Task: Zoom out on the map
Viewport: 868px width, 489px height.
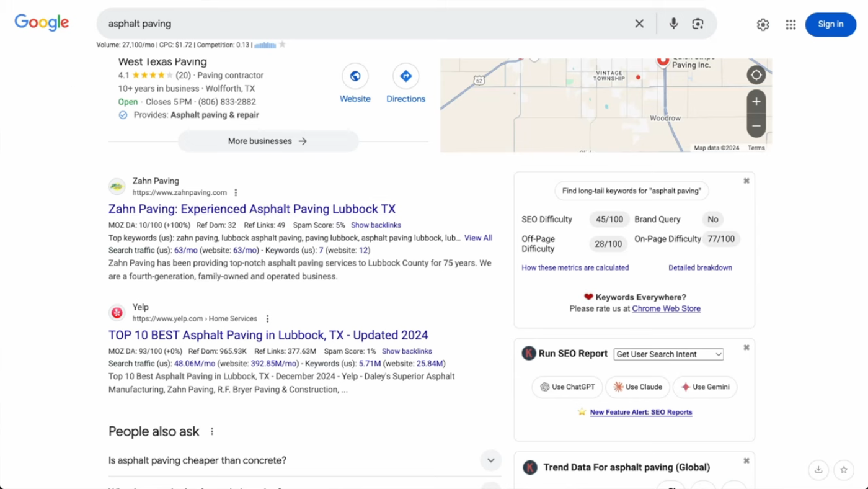Action: pyautogui.click(x=756, y=126)
